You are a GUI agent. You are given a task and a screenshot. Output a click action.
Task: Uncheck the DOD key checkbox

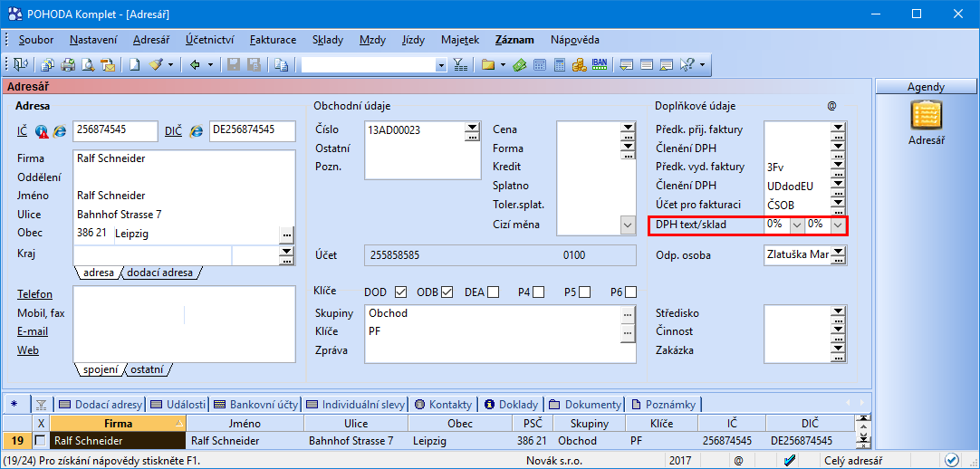[x=401, y=292]
